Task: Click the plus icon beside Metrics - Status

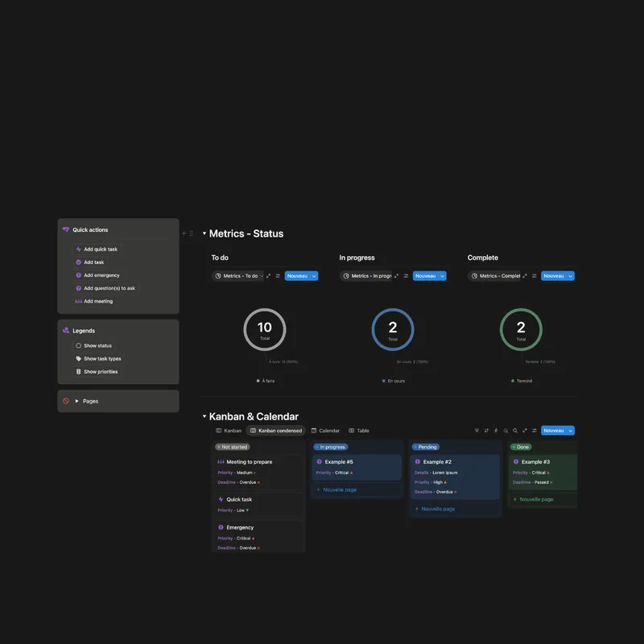Action: tap(184, 233)
